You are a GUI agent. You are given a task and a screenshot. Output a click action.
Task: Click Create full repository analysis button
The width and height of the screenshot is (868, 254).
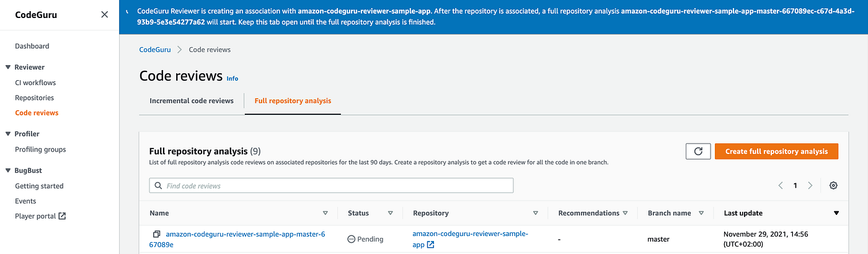point(776,152)
